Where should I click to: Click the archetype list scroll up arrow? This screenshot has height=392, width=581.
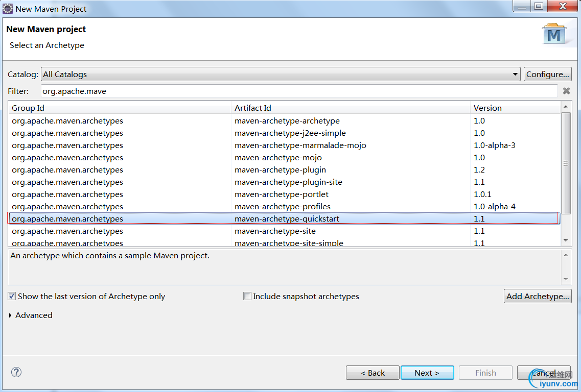[566, 107]
